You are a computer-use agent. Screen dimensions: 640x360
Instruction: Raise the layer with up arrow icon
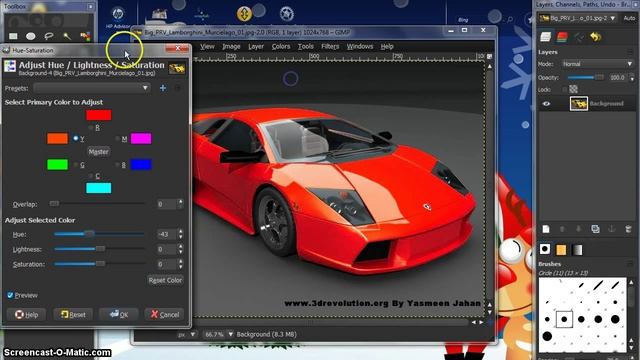562,229
